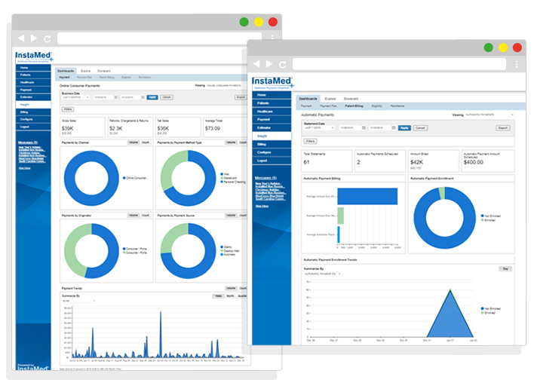
Task: Click the Not Enrolled legend swatch in Enrollment chart
Action: tap(482, 215)
